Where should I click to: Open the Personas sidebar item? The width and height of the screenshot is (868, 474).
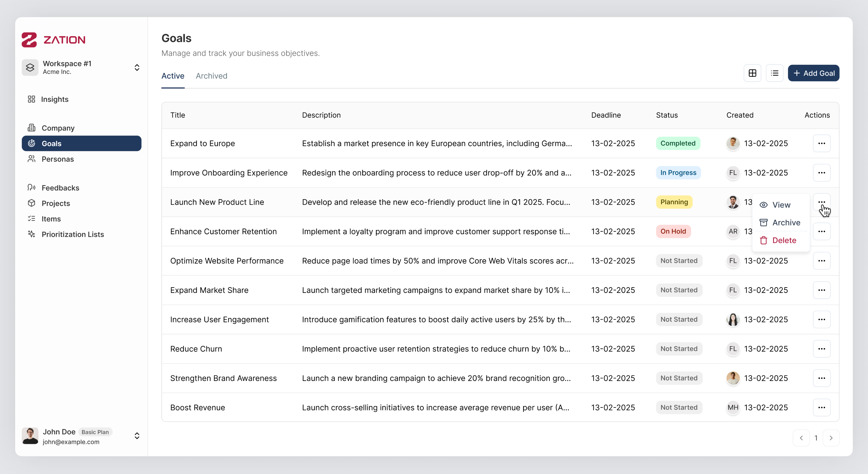pyautogui.click(x=58, y=159)
